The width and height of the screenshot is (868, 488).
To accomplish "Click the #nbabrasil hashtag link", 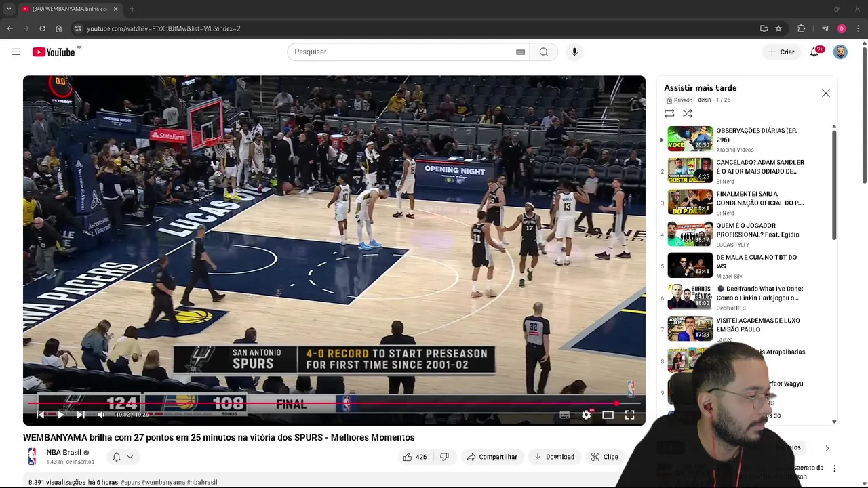I will coord(202,482).
